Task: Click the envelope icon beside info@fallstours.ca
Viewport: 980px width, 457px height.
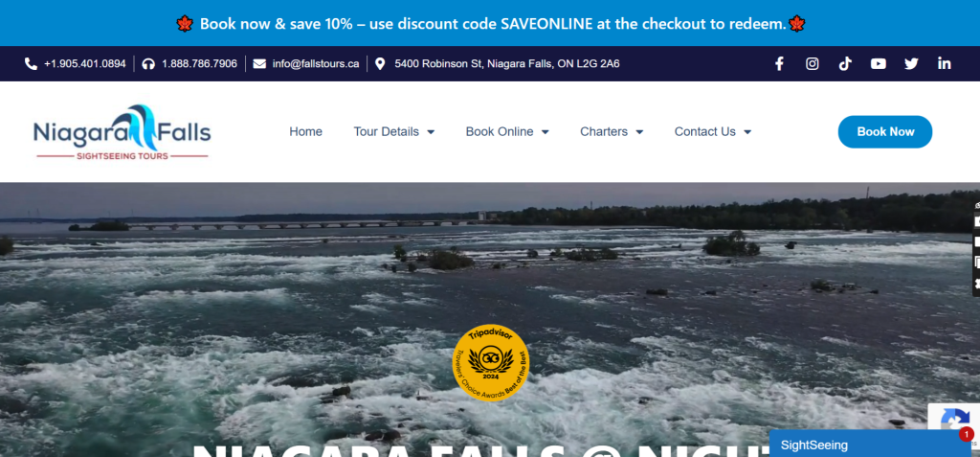Action: point(259,64)
